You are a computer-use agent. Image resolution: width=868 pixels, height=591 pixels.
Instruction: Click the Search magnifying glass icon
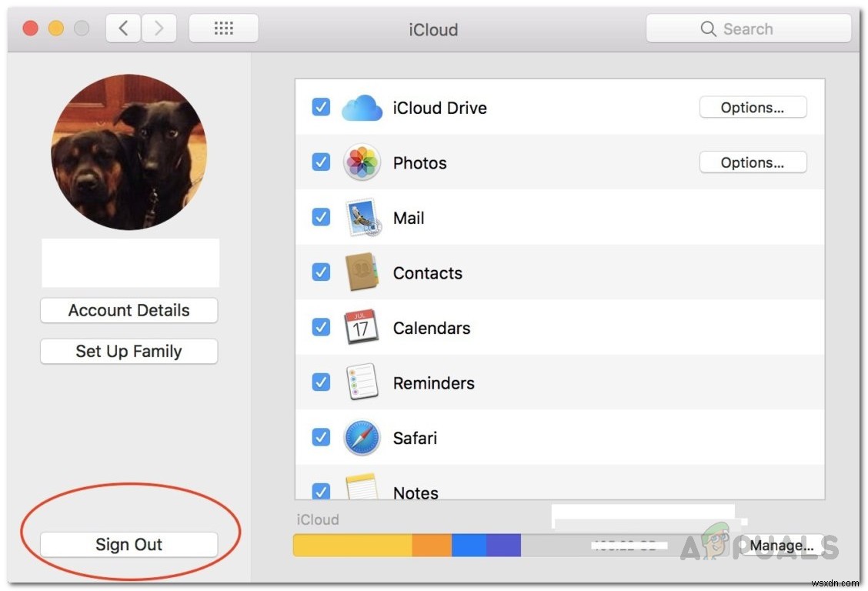coord(708,28)
